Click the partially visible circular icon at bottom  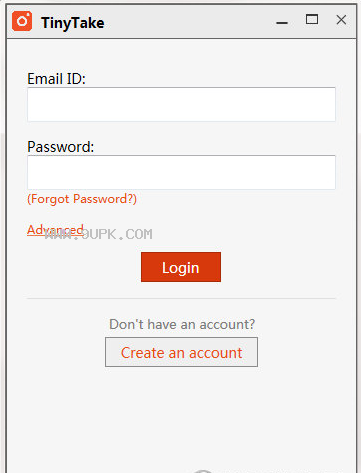point(203,471)
